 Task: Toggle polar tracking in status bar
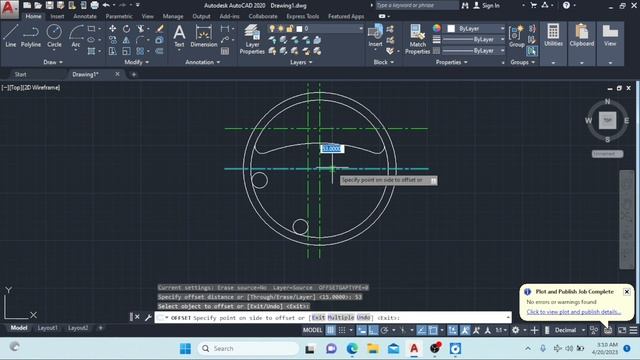pos(384,330)
